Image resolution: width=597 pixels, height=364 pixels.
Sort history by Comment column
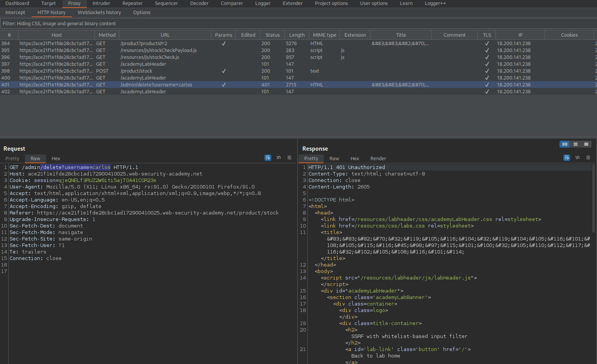(x=455, y=35)
